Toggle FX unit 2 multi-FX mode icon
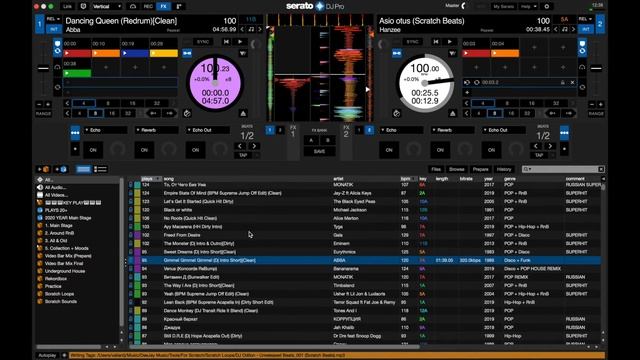This screenshot has height=360, width=640. pyautogui.click(x=564, y=133)
